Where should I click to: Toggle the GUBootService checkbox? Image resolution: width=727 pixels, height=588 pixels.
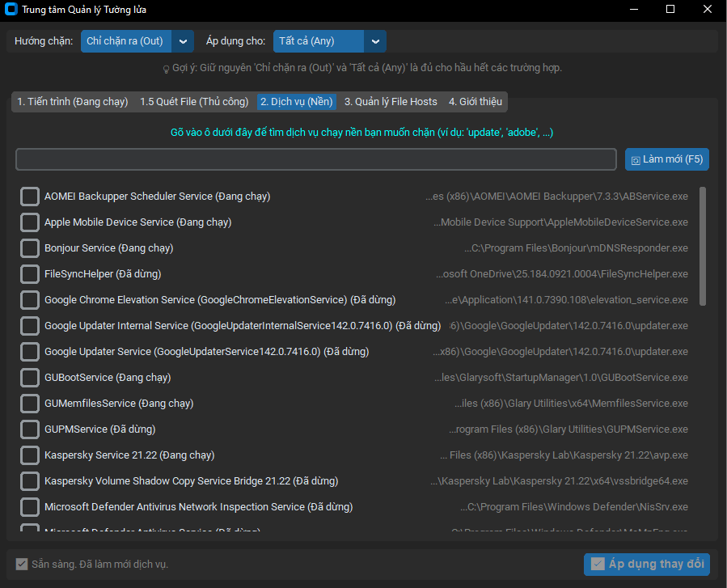pyautogui.click(x=30, y=378)
